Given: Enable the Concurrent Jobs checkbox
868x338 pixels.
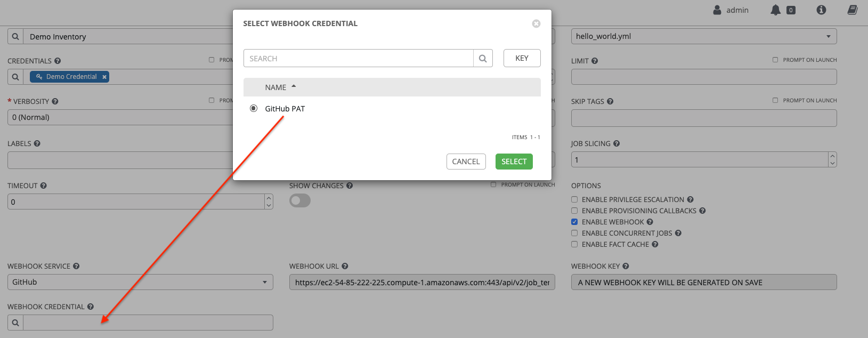Looking at the screenshot, I should point(574,233).
